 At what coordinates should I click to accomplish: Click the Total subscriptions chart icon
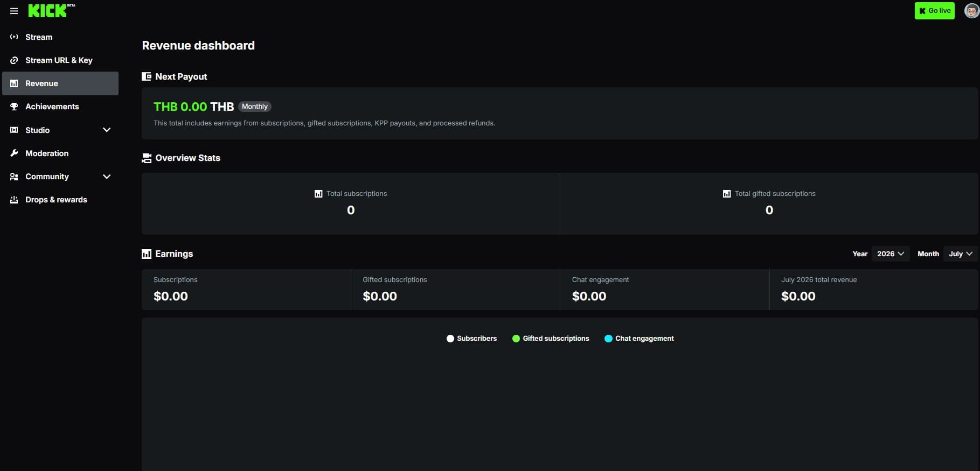pyautogui.click(x=318, y=194)
